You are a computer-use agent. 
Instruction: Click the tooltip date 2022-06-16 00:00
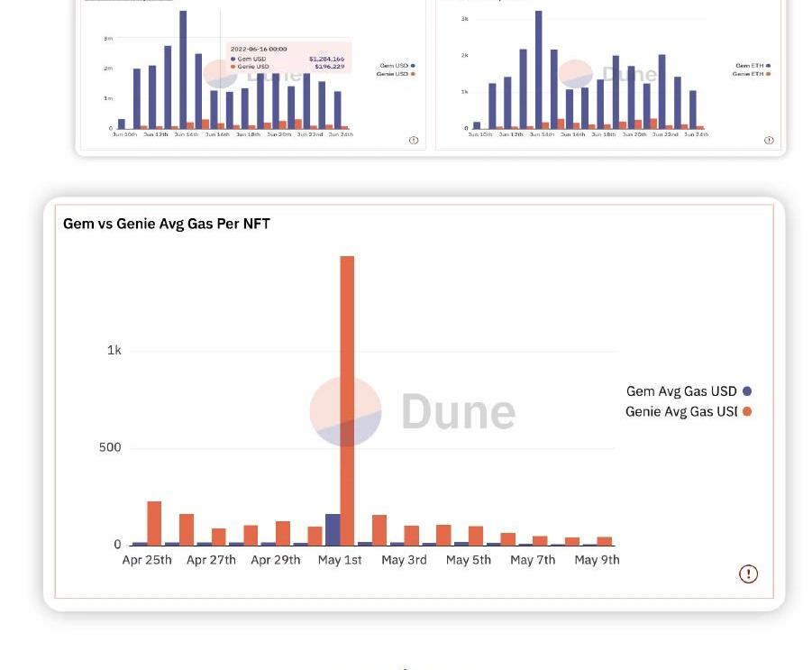[x=259, y=50]
